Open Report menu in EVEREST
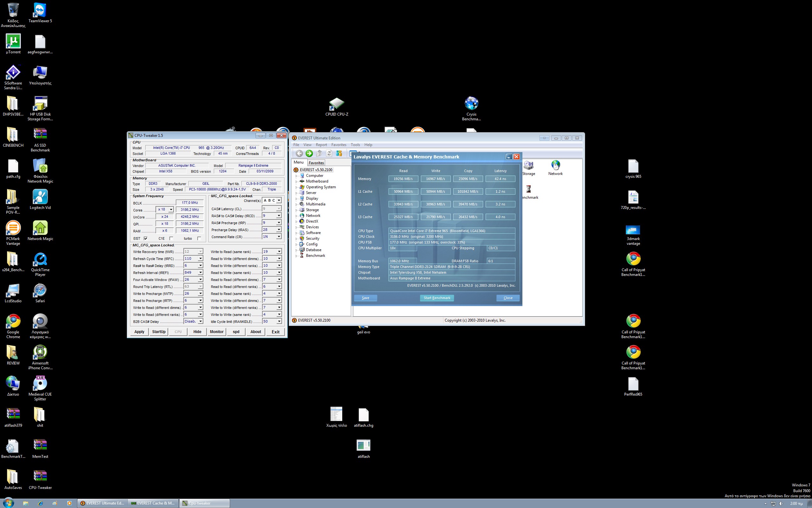Screen dimensions: 812x508 (x=321, y=145)
